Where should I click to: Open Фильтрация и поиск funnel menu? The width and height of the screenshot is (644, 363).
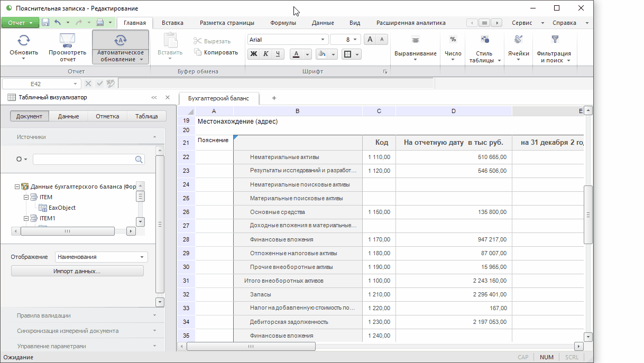tap(554, 48)
